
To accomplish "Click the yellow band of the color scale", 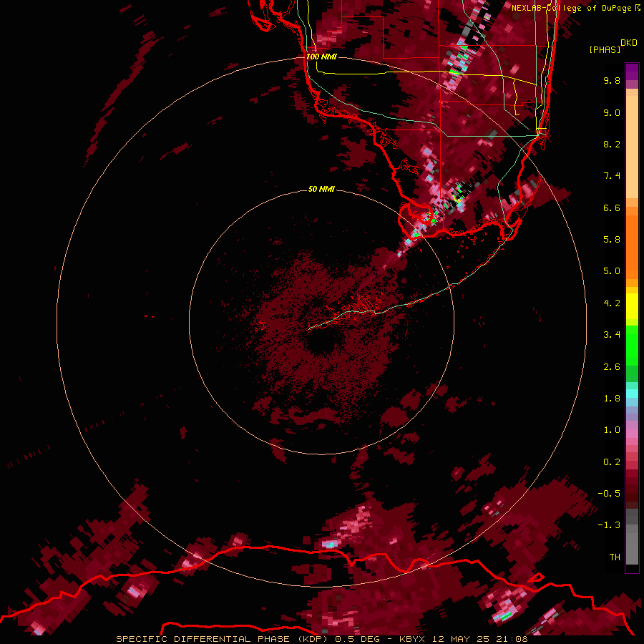I will click(632, 306).
